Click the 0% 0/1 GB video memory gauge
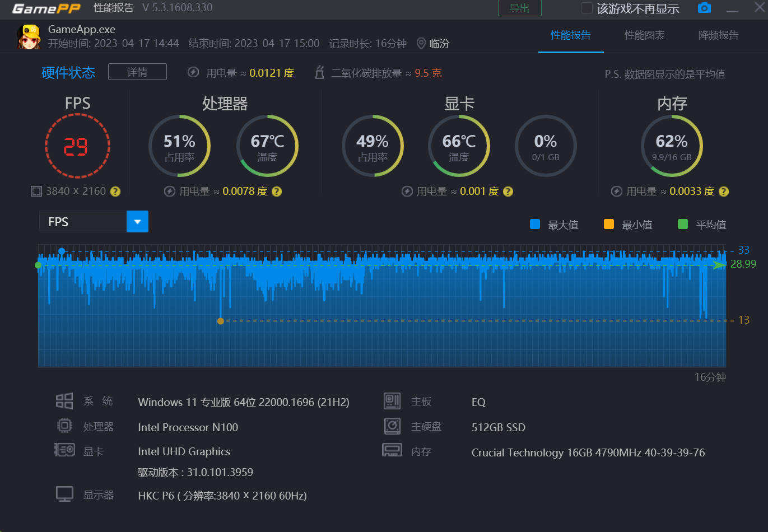The height and width of the screenshot is (532, 768). coord(546,146)
